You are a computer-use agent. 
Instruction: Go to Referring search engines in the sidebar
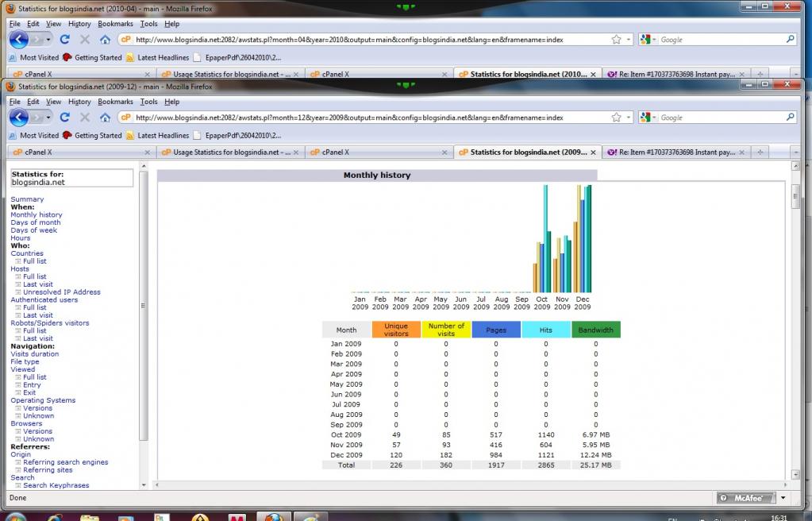point(65,462)
